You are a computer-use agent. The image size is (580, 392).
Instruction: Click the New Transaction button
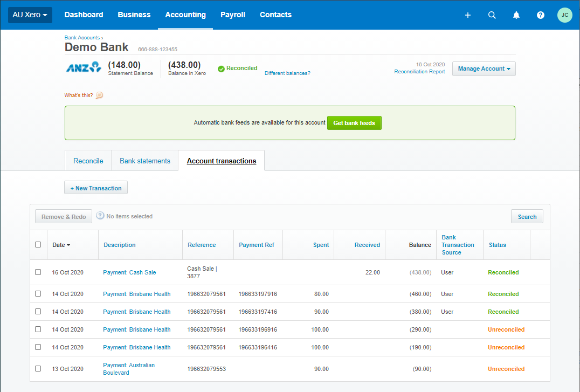pos(96,188)
